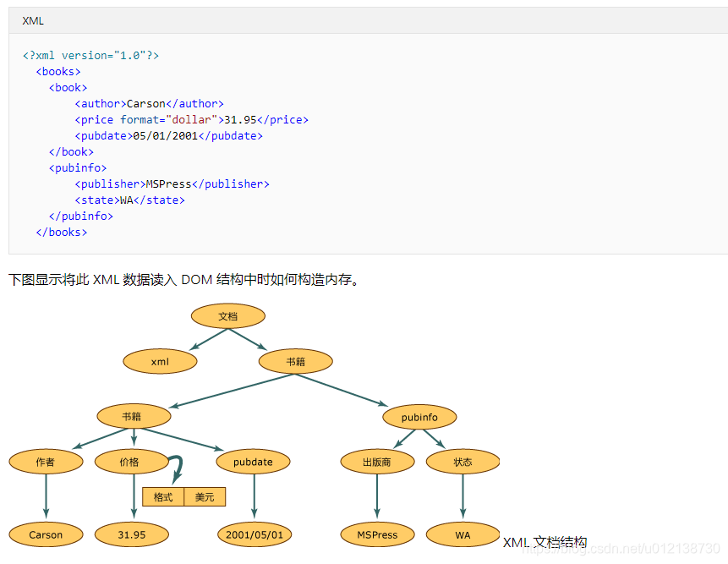
Task: Click the opening <book> tag line
Action: 68,88
